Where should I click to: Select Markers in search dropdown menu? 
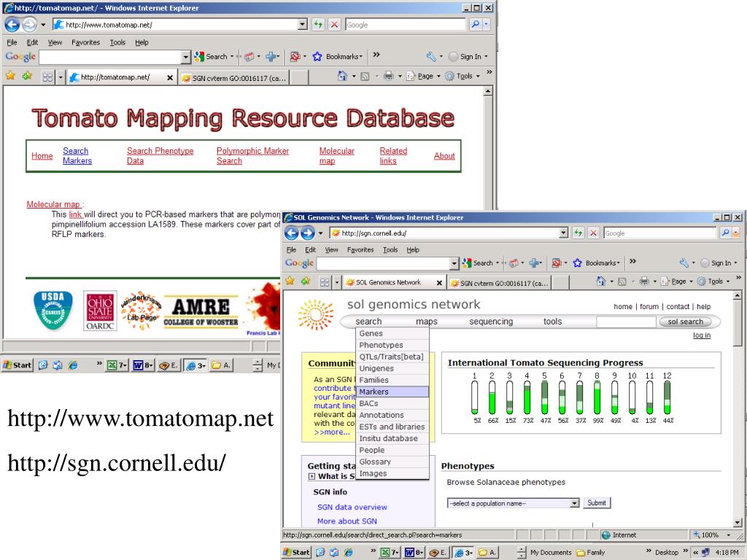click(392, 392)
